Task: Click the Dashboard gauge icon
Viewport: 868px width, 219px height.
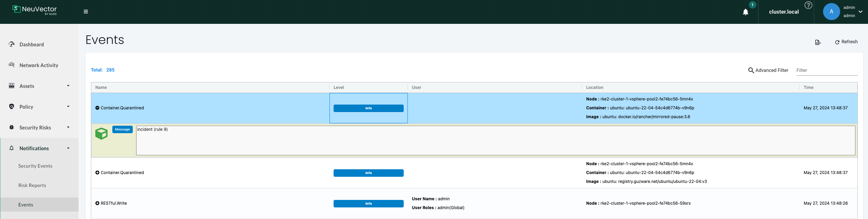Action: (x=12, y=44)
